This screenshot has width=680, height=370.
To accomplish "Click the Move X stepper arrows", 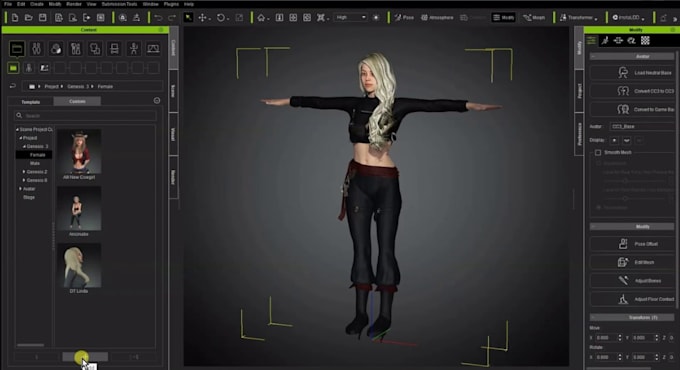I will click(x=620, y=337).
